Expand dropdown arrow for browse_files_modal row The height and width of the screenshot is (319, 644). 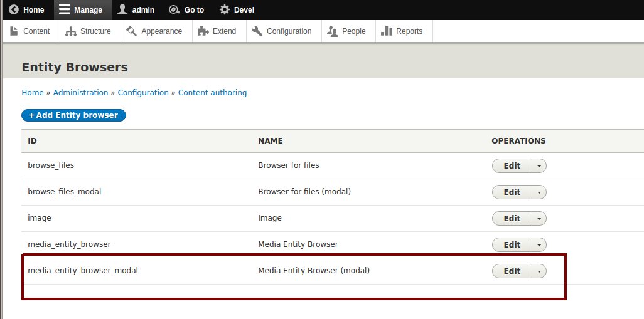click(x=539, y=192)
